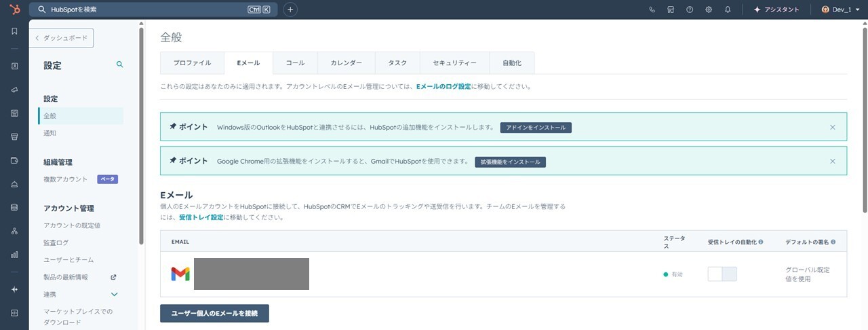
Task: Open マーケットプレイスでのダウンロード in sidebar
Action: (78, 317)
